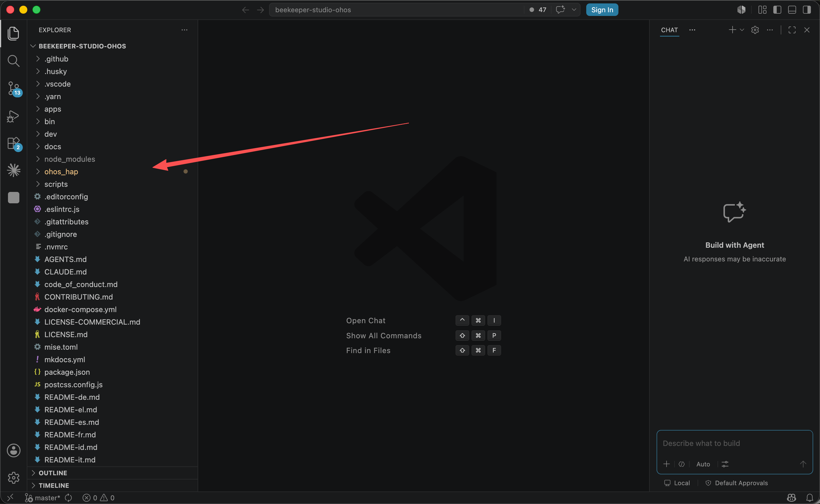Click the beekeeper-studio-ohos command center search
The width and height of the screenshot is (820, 504).
click(x=397, y=10)
